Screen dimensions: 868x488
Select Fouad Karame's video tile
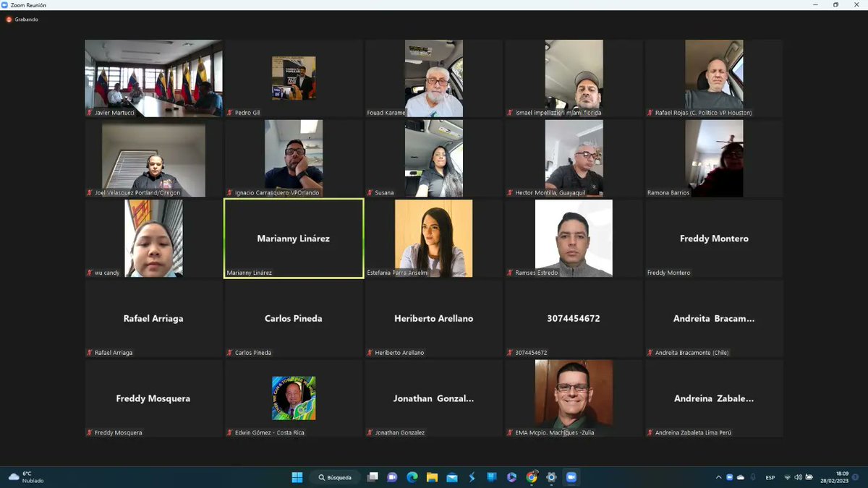click(x=434, y=78)
